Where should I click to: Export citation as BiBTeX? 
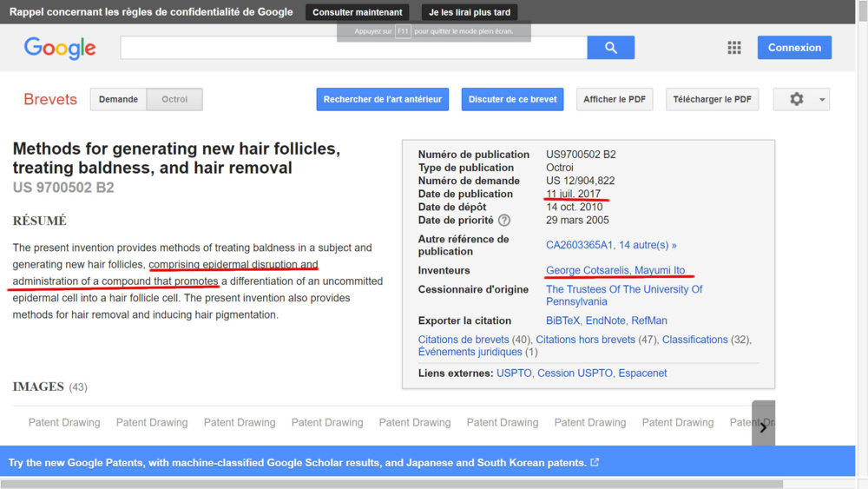563,320
